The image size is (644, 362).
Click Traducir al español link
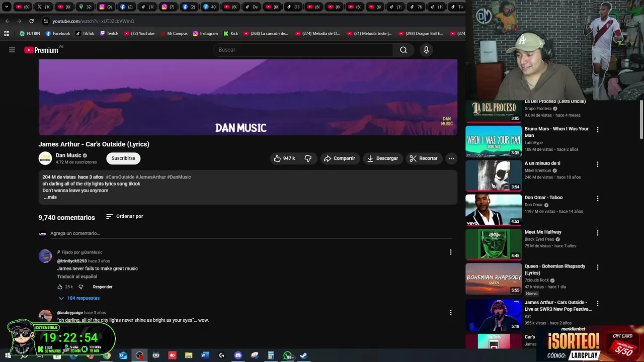[x=77, y=277]
